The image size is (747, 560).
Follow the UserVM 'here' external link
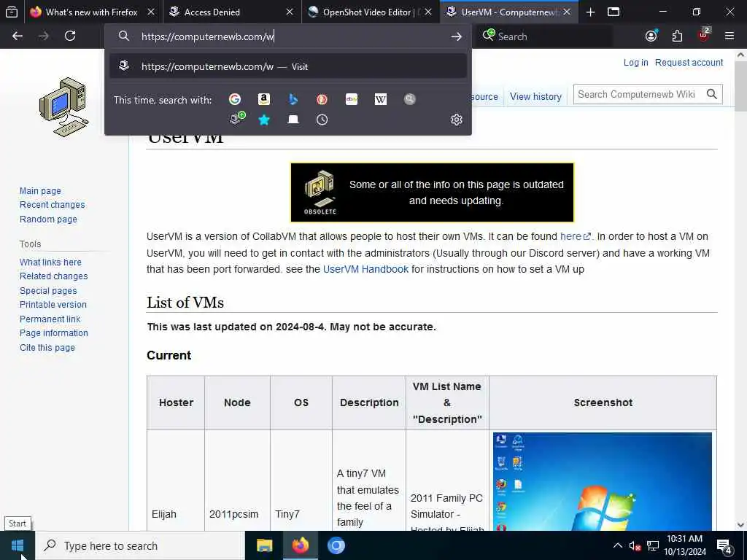click(575, 236)
